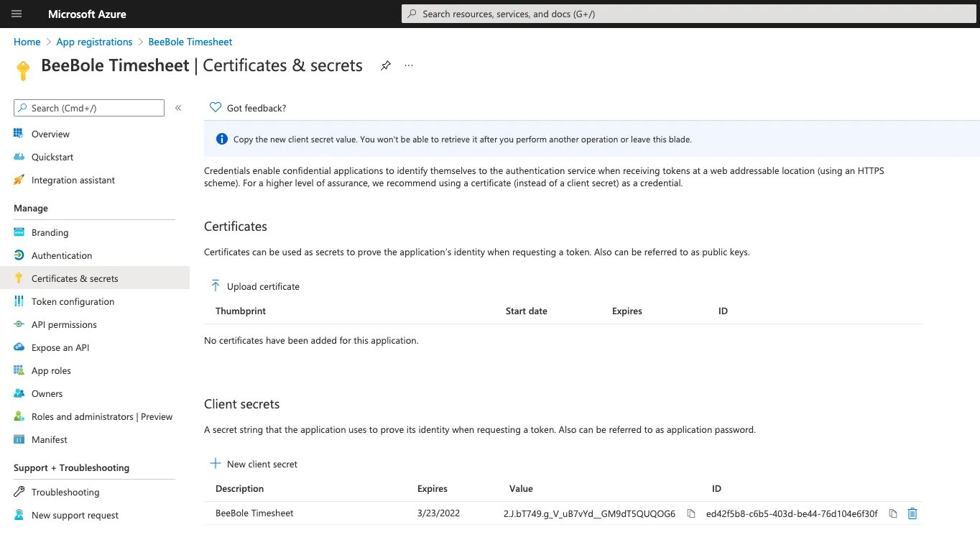Click the plus icon for new secret

216,463
